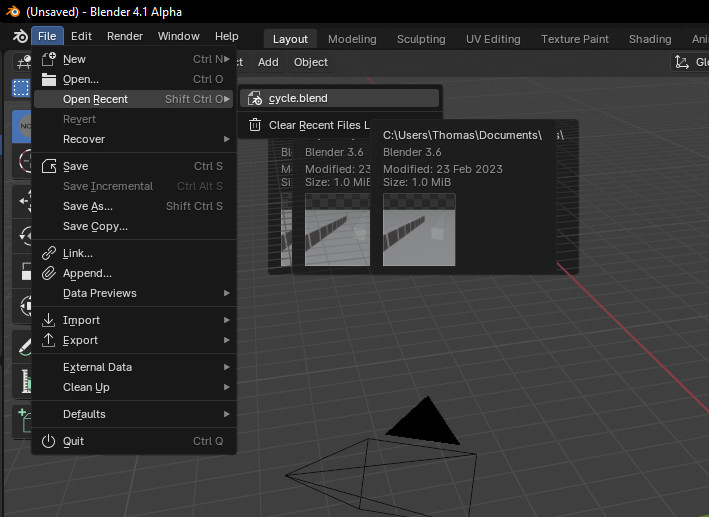The width and height of the screenshot is (709, 517).
Task: Click the Scale tool in toolbar
Action: tap(22, 270)
